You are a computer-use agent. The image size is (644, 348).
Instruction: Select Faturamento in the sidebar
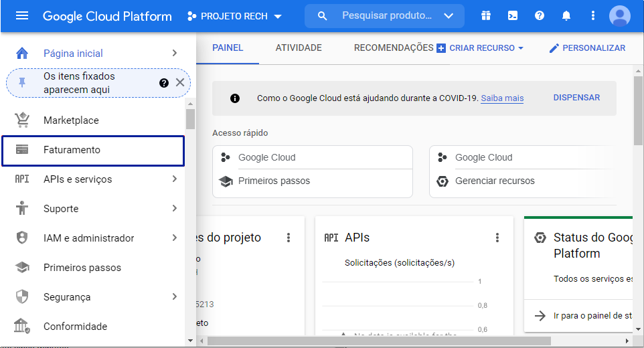pyautogui.click(x=92, y=150)
